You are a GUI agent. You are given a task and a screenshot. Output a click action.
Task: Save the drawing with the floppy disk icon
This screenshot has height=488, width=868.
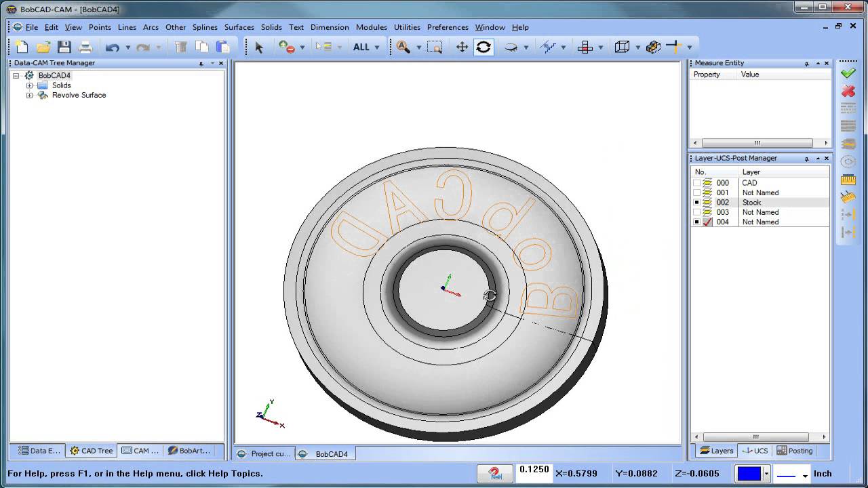tap(64, 47)
